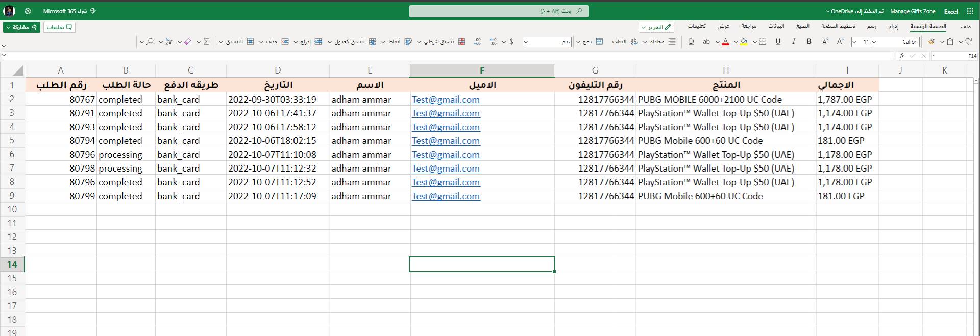Image resolution: width=980 pixels, height=336 pixels.
Task: Toggle Italic formatting
Action: pyautogui.click(x=793, y=42)
